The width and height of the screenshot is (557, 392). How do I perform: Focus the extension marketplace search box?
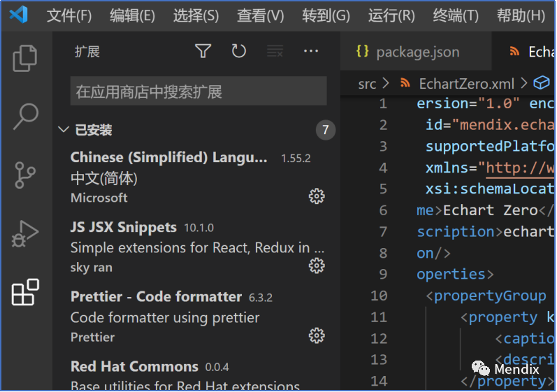(x=198, y=92)
